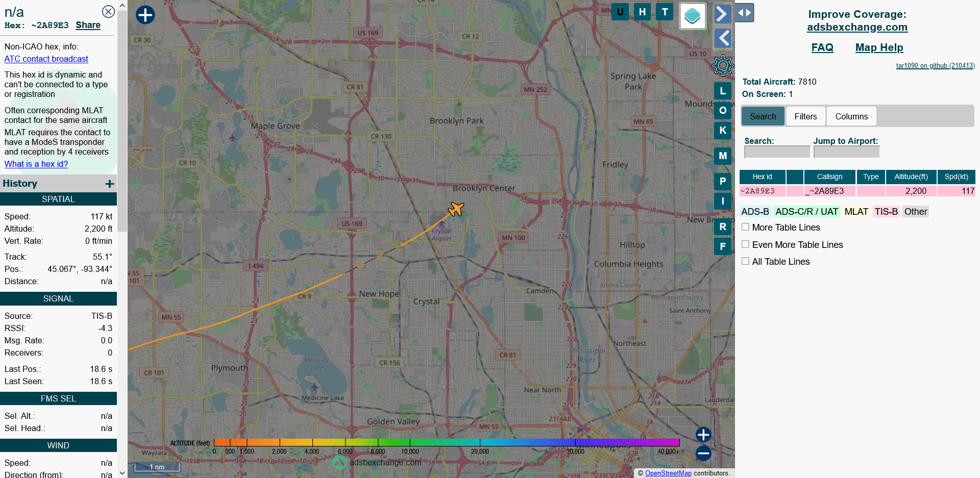980x478 pixels.
Task: Click the I map option button
Action: click(x=723, y=201)
